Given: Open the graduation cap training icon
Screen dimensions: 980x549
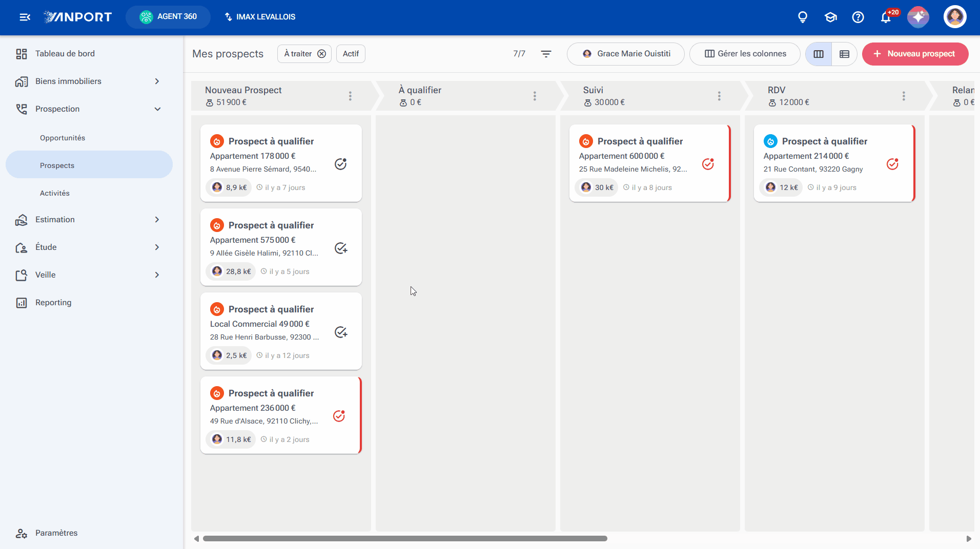Looking at the screenshot, I should (x=830, y=17).
